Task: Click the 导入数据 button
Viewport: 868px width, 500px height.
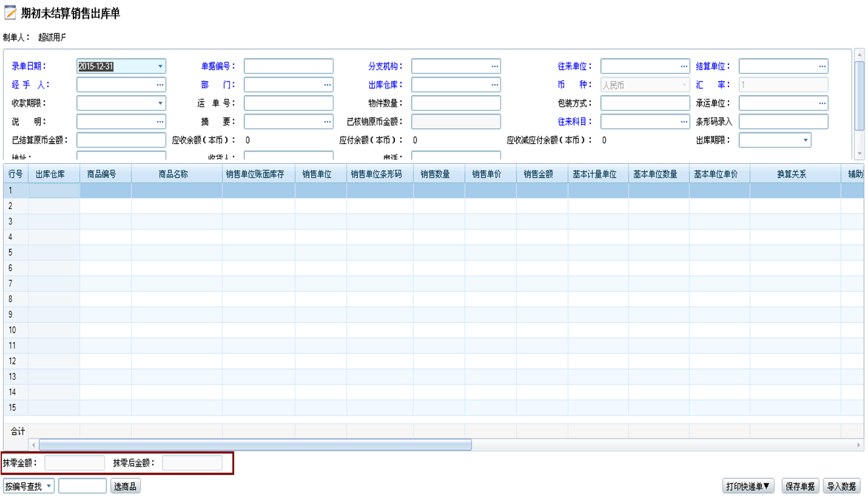Action: pyautogui.click(x=842, y=486)
